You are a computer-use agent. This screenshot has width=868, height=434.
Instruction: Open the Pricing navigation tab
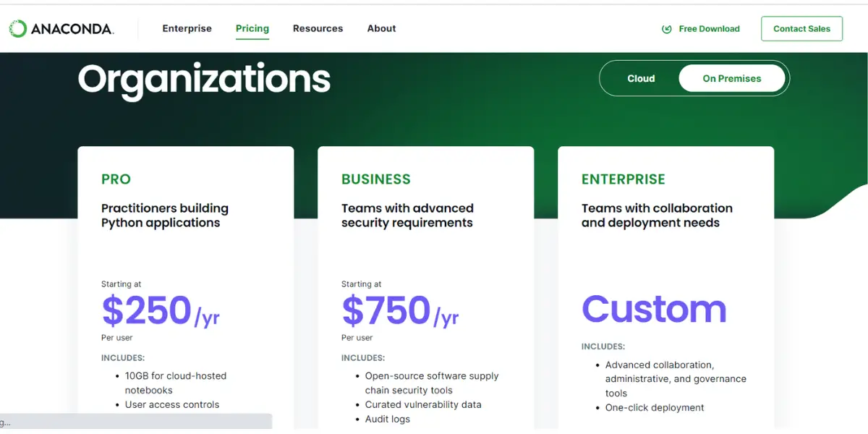pyautogui.click(x=252, y=29)
